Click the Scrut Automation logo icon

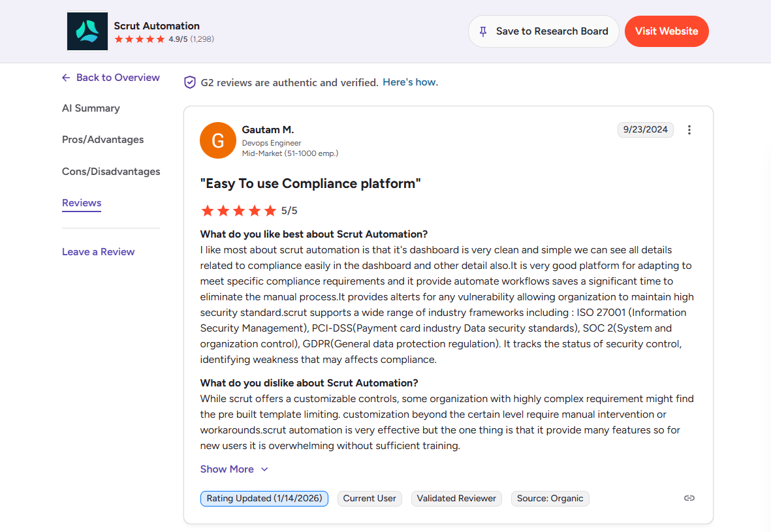[87, 31]
